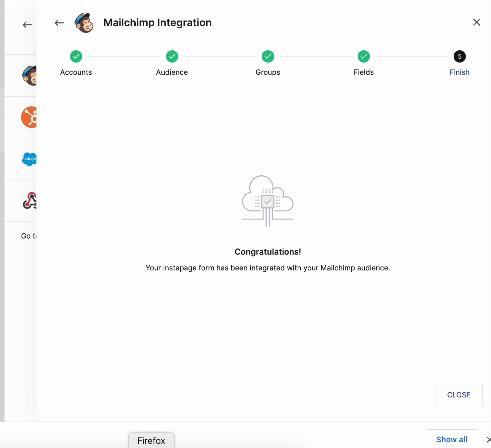This screenshot has height=448, width=491.
Task: Open the Finish step label
Action: (459, 72)
